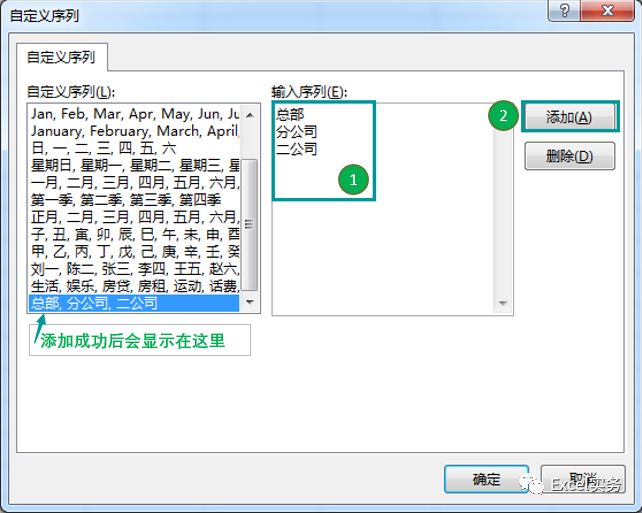This screenshot has width=642, height=513.
Task: Click the help question mark button
Action: click(x=565, y=10)
